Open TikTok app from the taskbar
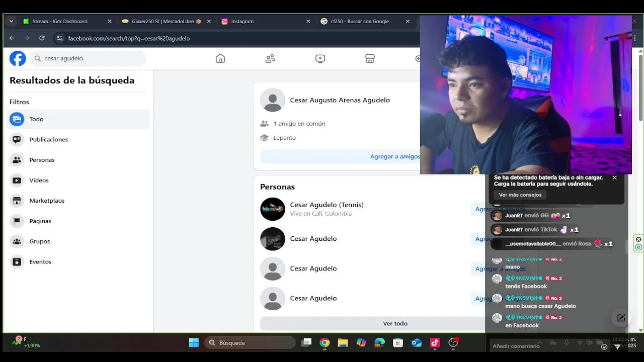 click(435, 343)
